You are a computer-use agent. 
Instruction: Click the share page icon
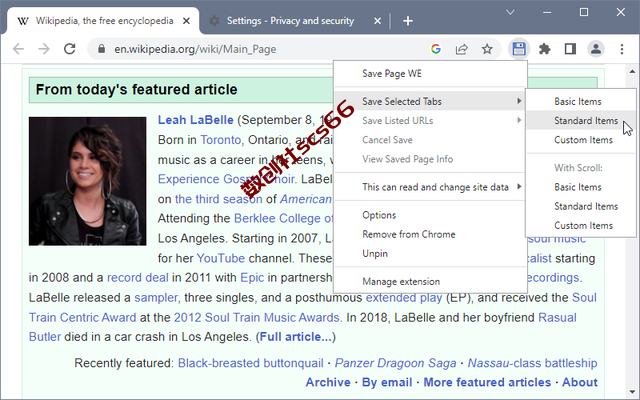[462, 49]
